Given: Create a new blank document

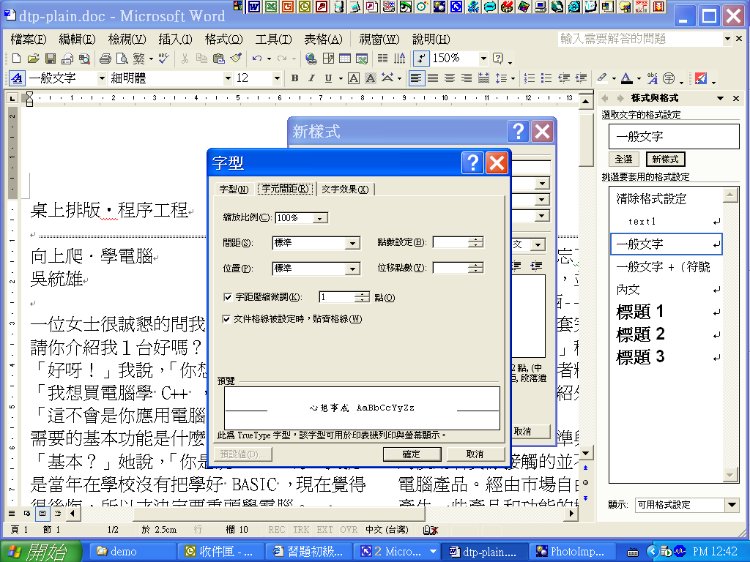Looking at the screenshot, I should (x=16, y=59).
